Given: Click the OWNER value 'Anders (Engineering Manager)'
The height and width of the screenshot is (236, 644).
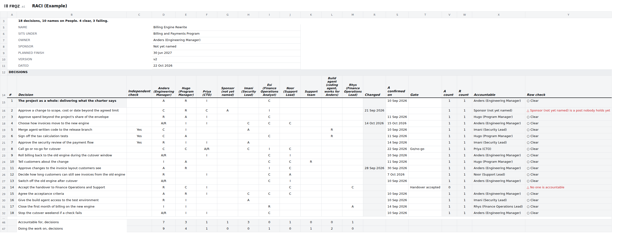Looking at the screenshot, I should 226,40.
